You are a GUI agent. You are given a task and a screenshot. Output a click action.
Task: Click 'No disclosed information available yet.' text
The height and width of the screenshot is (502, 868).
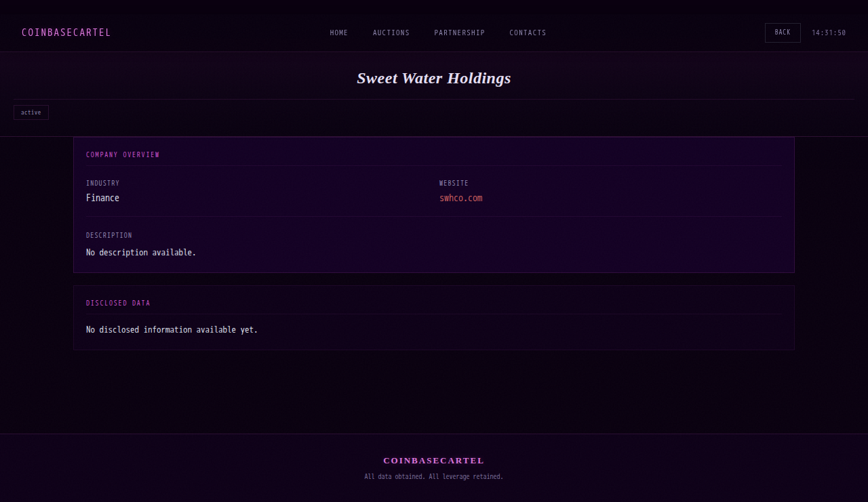pos(172,330)
